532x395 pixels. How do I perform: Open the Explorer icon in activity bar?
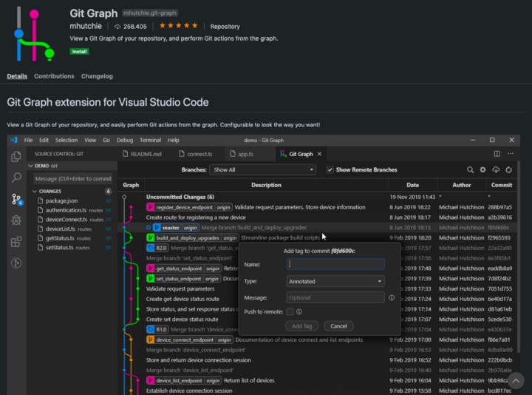[16, 157]
